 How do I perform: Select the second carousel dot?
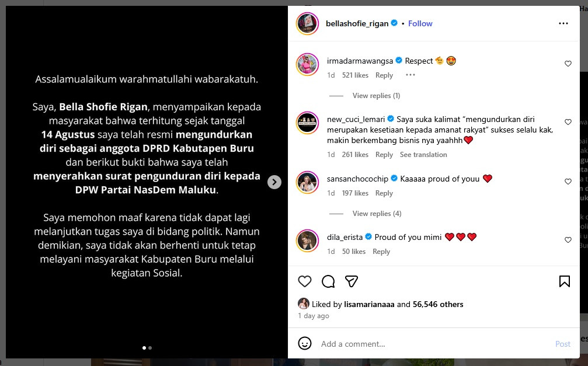[x=150, y=348]
